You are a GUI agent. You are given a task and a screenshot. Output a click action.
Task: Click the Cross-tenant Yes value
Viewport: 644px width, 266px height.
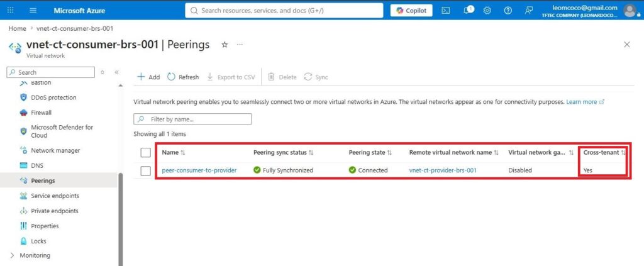click(588, 170)
